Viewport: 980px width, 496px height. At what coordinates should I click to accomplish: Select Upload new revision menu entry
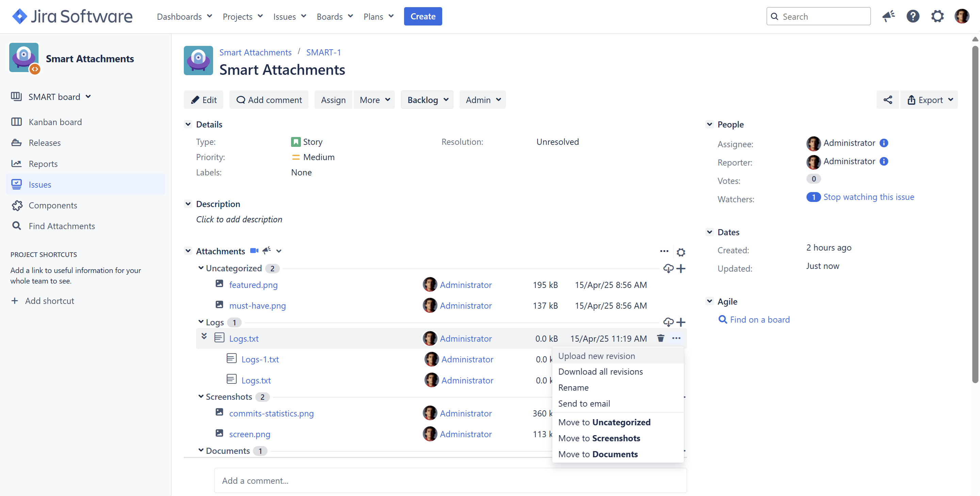coord(596,356)
